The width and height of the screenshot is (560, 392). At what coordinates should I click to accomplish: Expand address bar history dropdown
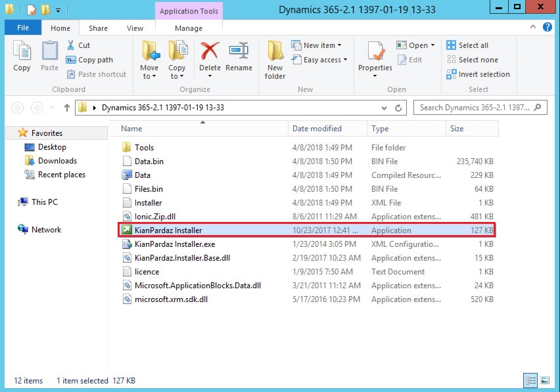coord(384,108)
